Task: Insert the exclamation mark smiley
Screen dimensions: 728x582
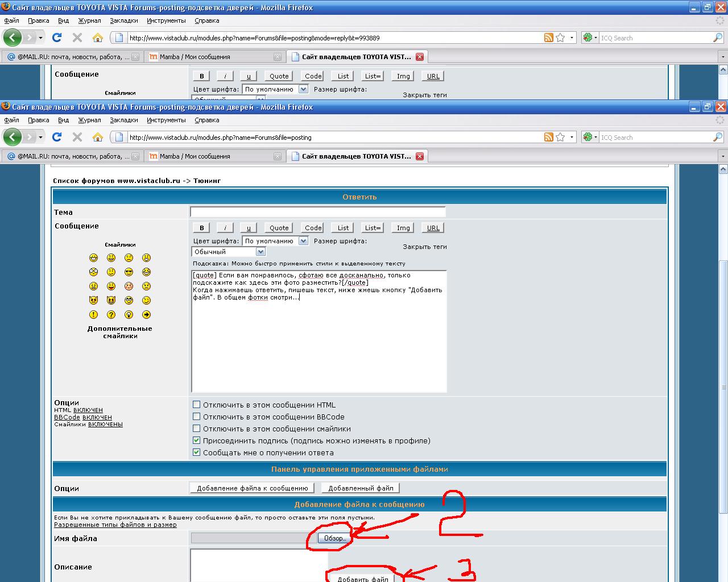Action: coord(93,314)
